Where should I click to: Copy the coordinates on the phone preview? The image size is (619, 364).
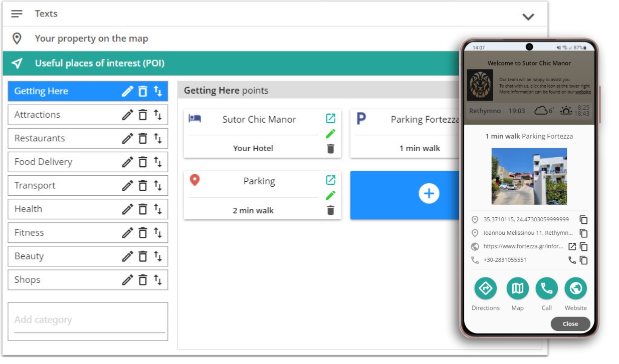(583, 220)
